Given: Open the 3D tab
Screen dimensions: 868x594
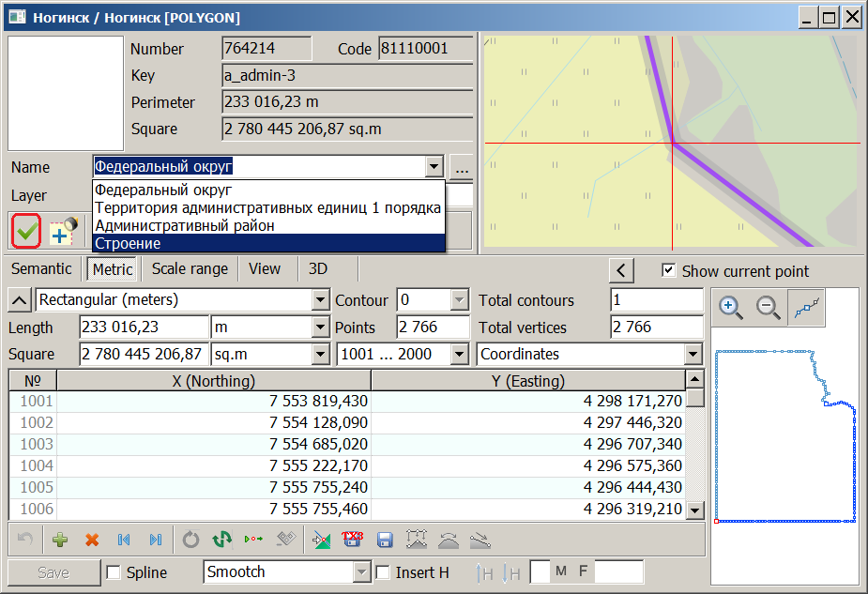Looking at the screenshot, I should pyautogui.click(x=317, y=269).
